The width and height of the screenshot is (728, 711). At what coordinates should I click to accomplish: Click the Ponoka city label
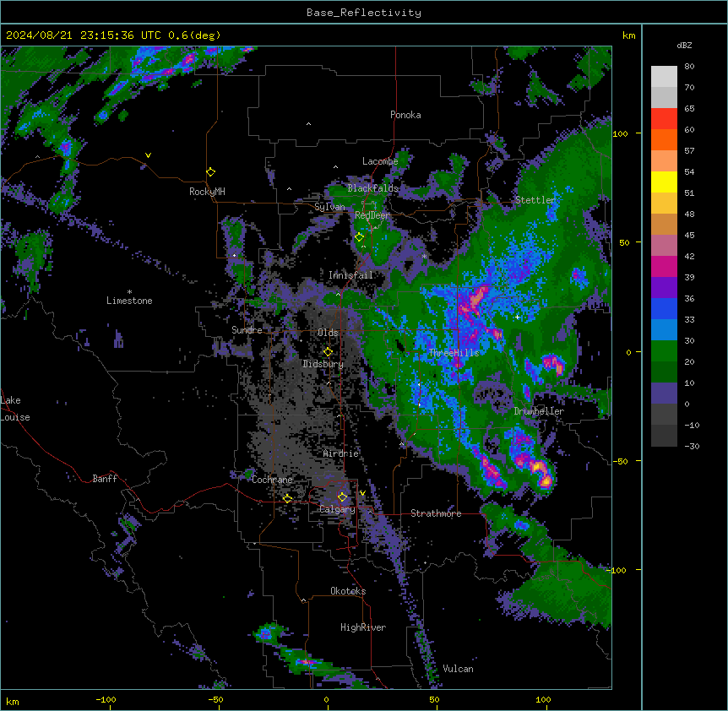[405, 115]
